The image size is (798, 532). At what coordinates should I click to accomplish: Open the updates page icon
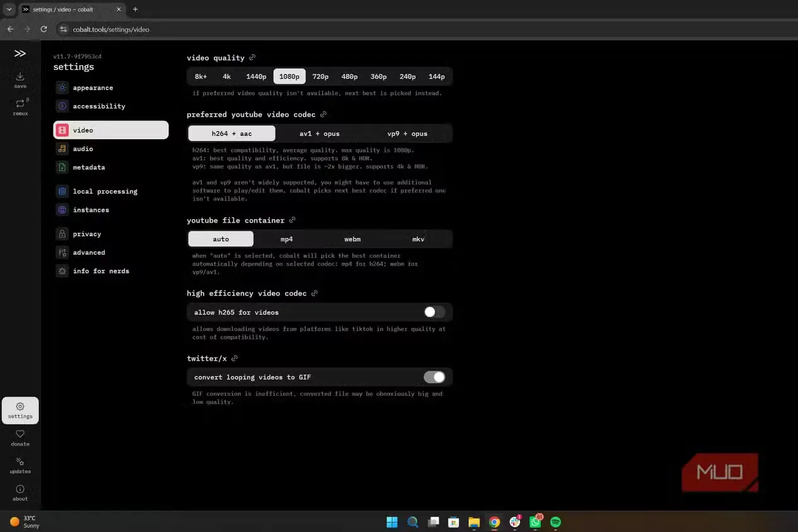20,461
